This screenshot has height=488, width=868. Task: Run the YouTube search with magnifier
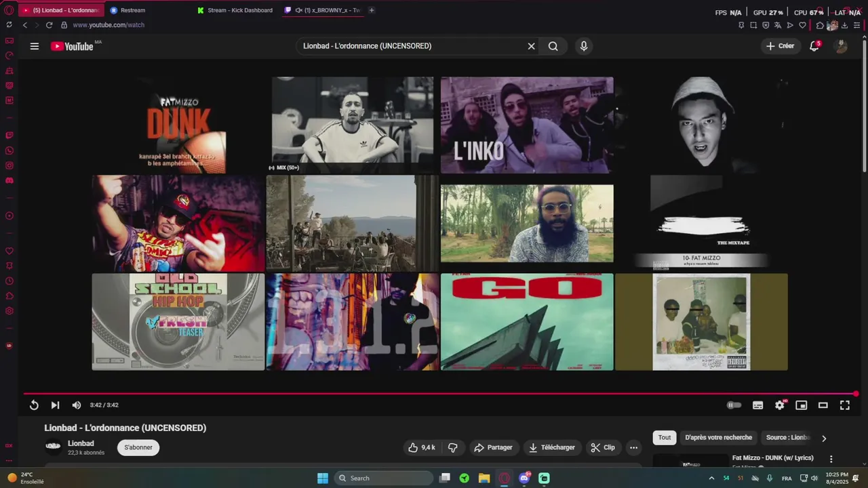pyautogui.click(x=553, y=46)
